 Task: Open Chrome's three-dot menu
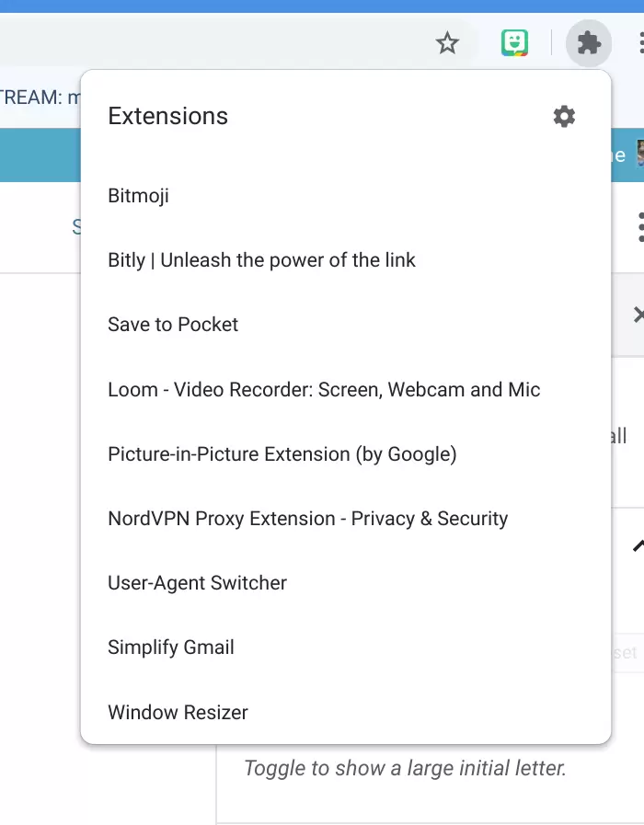click(x=639, y=42)
